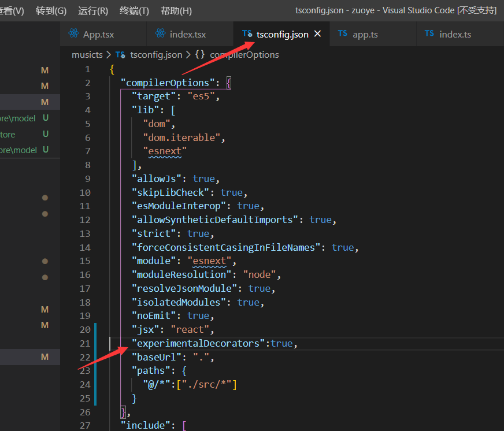Click the "strict" key

coord(154,233)
